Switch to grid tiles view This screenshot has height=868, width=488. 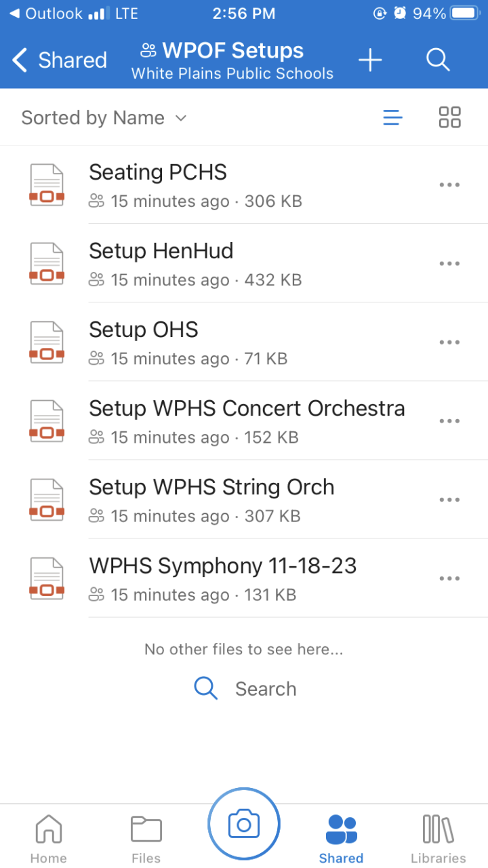click(x=449, y=117)
